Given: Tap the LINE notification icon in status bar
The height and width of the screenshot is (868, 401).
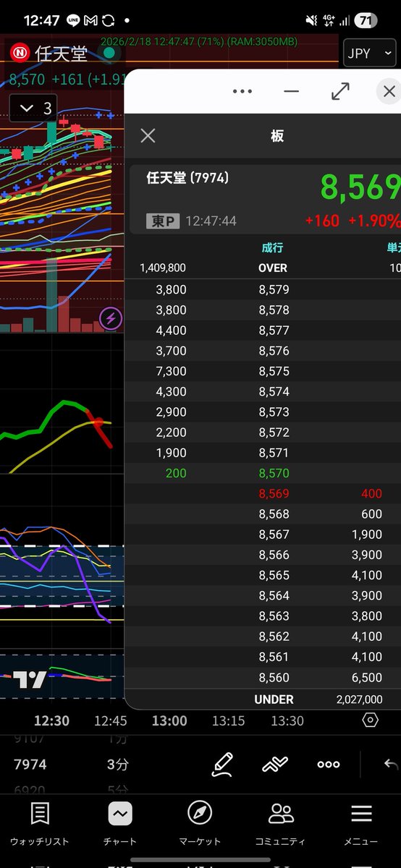Looking at the screenshot, I should pos(73,20).
